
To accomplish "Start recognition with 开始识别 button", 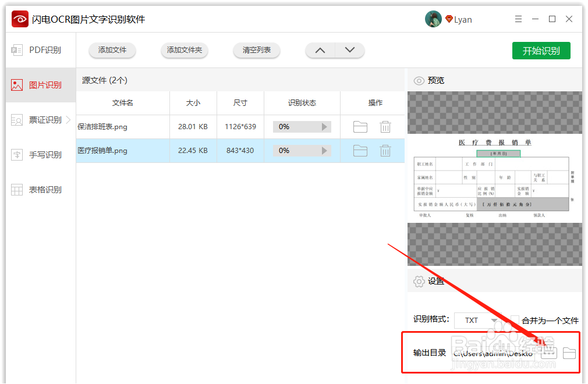I will [x=541, y=51].
